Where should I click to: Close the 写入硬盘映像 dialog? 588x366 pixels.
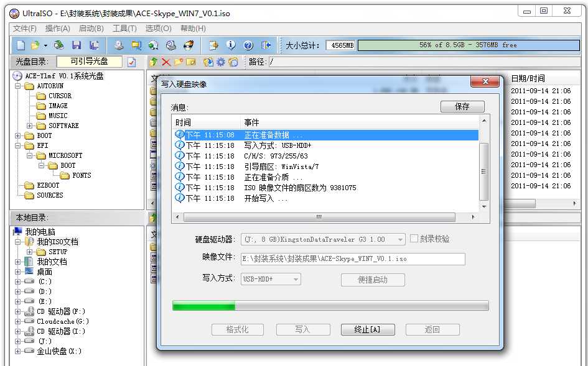click(x=485, y=81)
